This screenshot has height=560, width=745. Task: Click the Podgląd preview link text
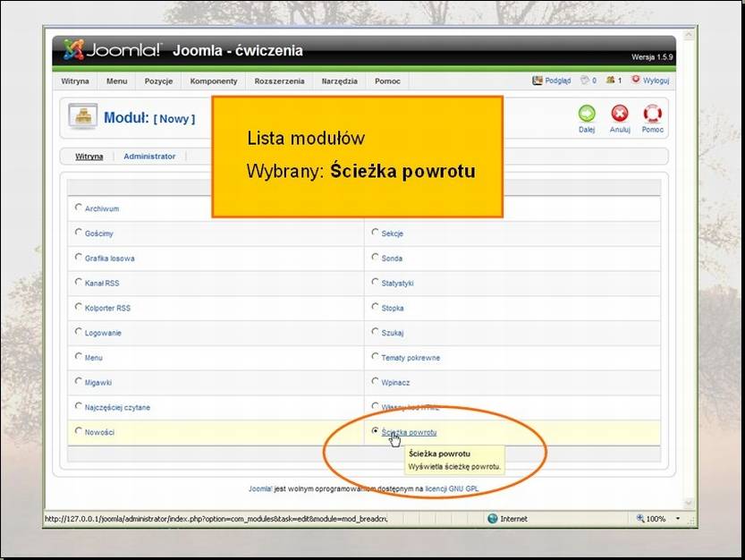pyautogui.click(x=558, y=81)
